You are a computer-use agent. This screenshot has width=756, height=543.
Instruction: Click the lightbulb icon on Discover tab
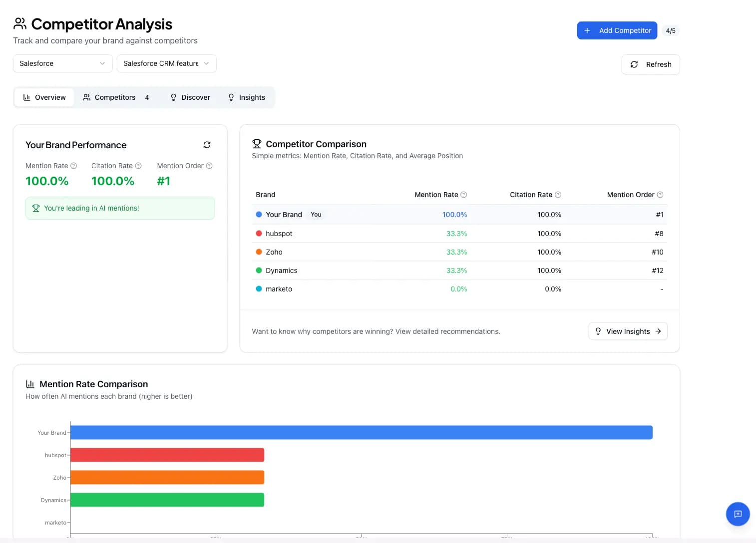[x=173, y=97]
